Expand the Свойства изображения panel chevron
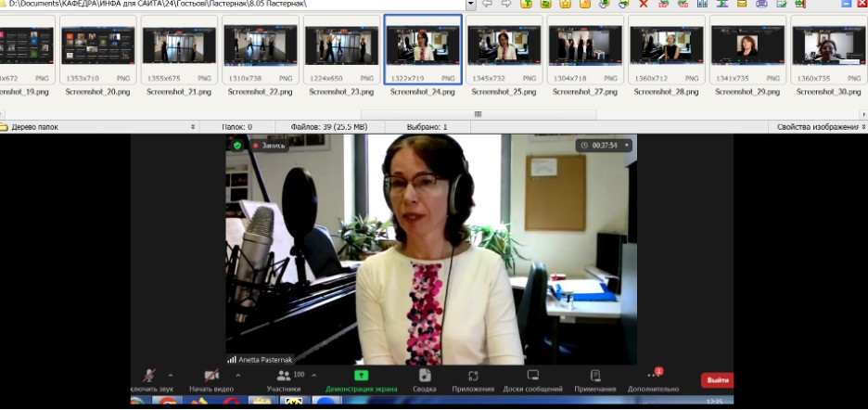Image resolution: width=868 pixels, height=410 pixels. point(863,127)
